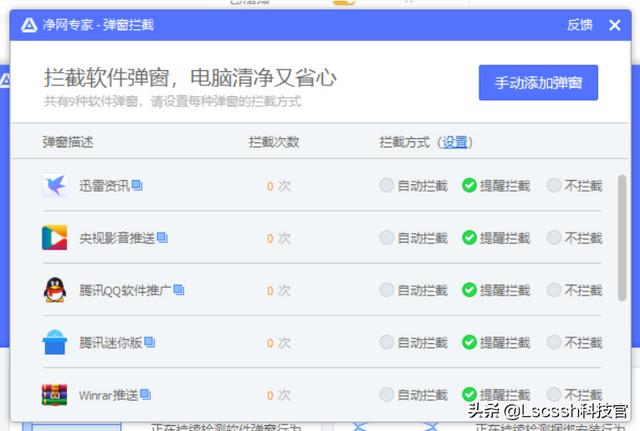Click the 央视影音推送 row label
The image size is (640, 431).
point(117,238)
